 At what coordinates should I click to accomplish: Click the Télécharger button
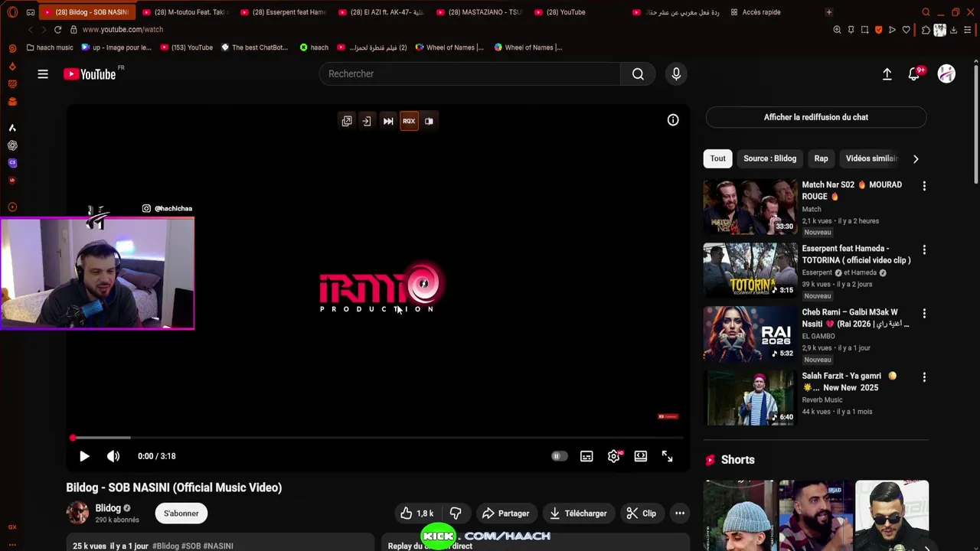(x=578, y=514)
